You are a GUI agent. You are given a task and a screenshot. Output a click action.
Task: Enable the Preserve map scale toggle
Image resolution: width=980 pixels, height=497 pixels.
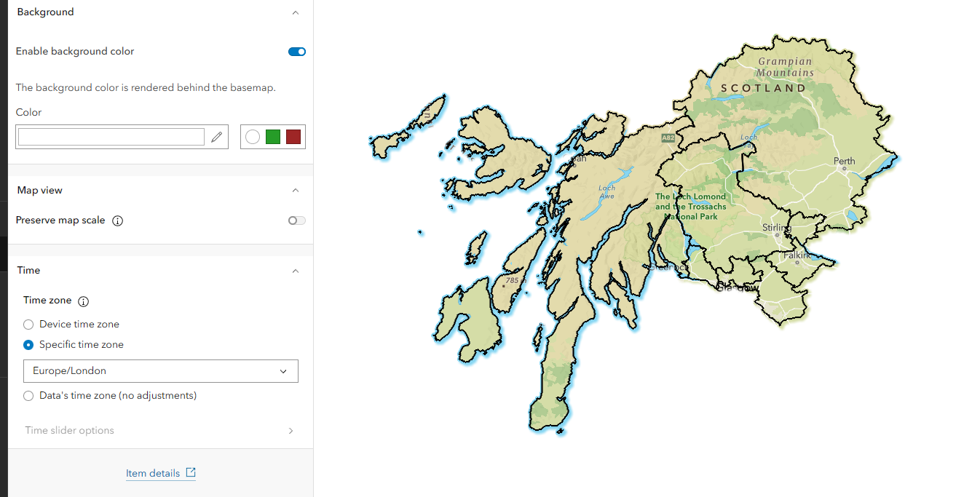[296, 220]
